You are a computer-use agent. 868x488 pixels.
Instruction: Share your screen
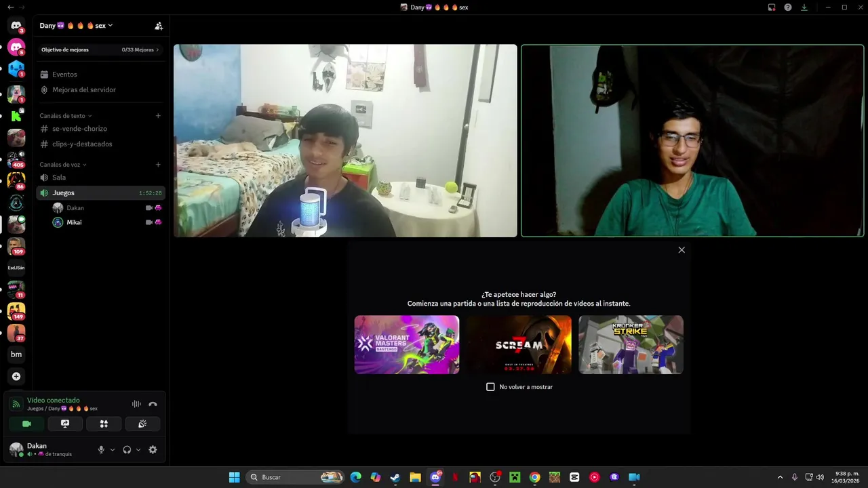[x=65, y=424]
